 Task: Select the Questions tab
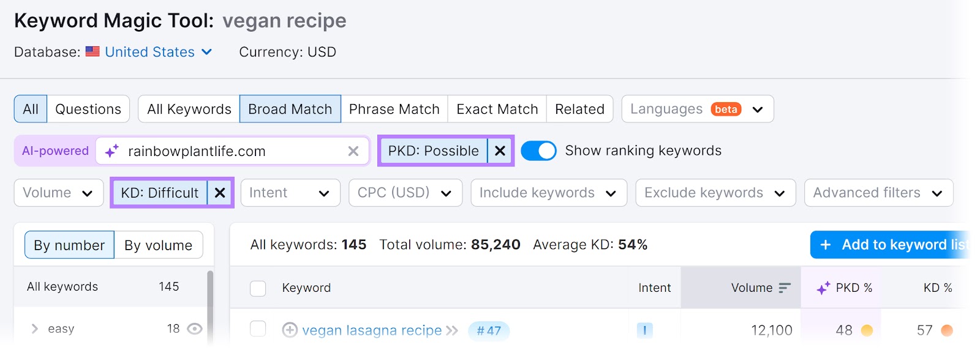click(88, 110)
